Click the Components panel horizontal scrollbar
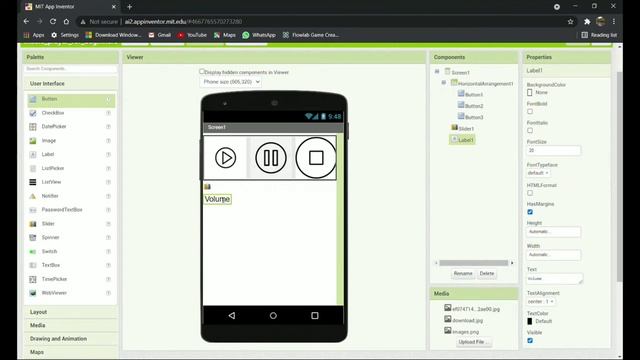Image resolution: width=640 pixels, height=360 pixels. 473,263
